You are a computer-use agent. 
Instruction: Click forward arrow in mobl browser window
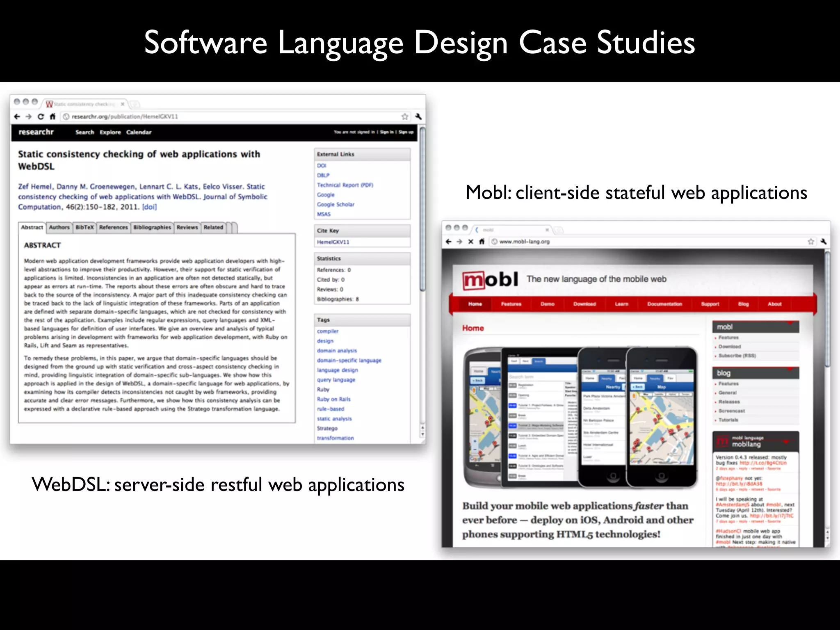pyautogui.click(x=459, y=242)
